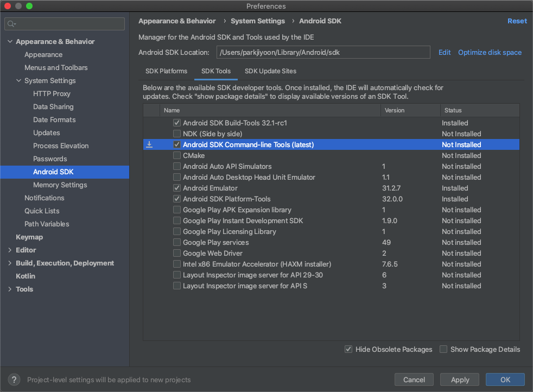533x392 pixels.
Task: Sort by the Status column header
Action: coord(480,110)
